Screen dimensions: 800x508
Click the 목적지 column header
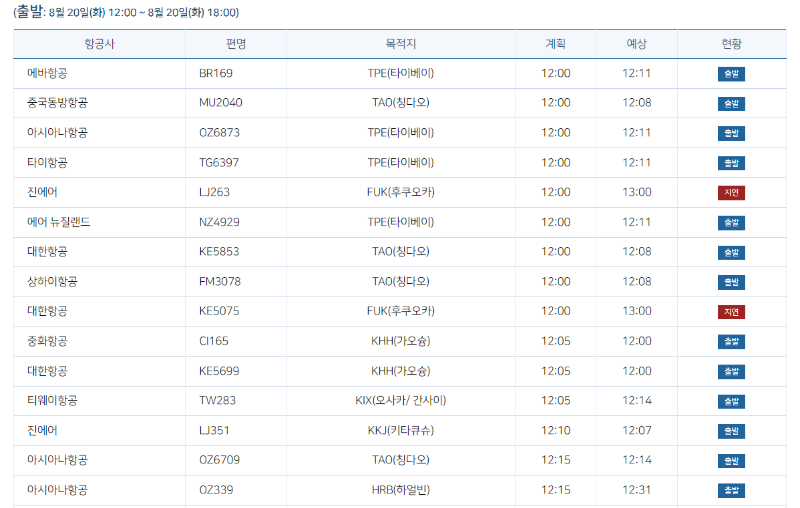(401, 44)
